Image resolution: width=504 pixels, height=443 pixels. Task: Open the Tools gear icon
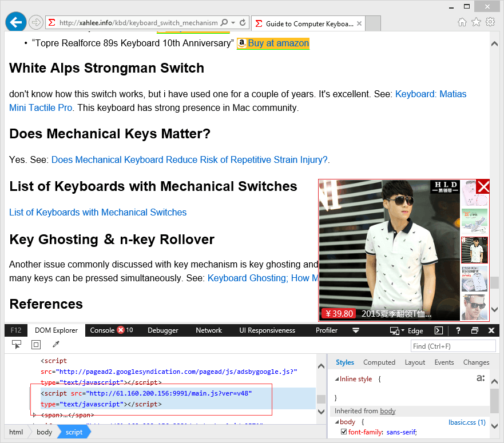pyautogui.click(x=490, y=22)
